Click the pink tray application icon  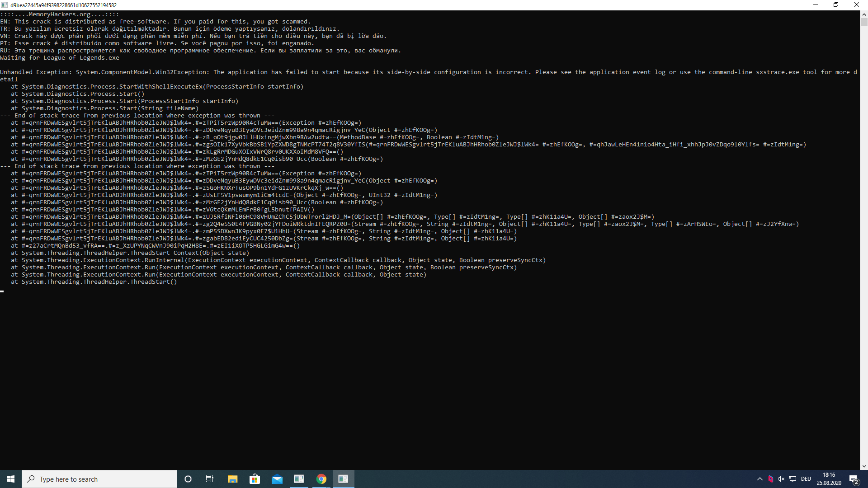click(x=770, y=479)
